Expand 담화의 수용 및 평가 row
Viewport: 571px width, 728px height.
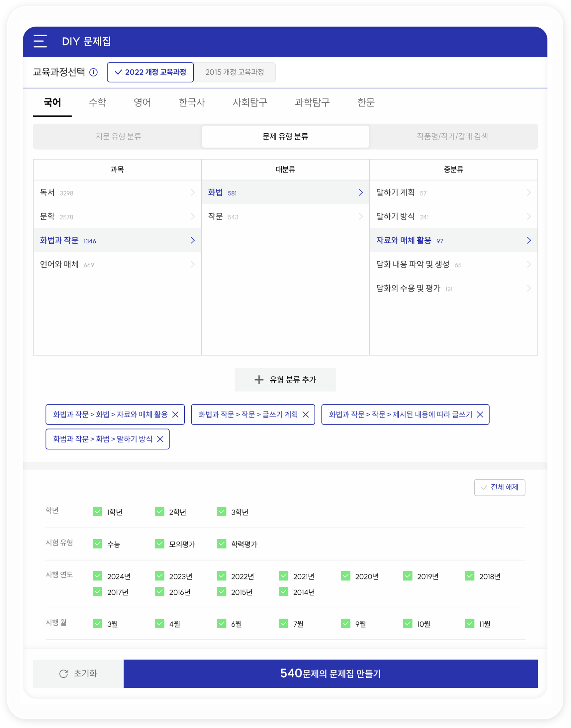pyautogui.click(x=529, y=288)
